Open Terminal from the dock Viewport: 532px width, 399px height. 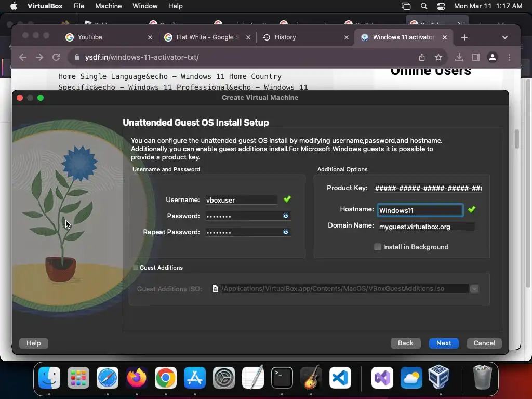[x=282, y=378]
